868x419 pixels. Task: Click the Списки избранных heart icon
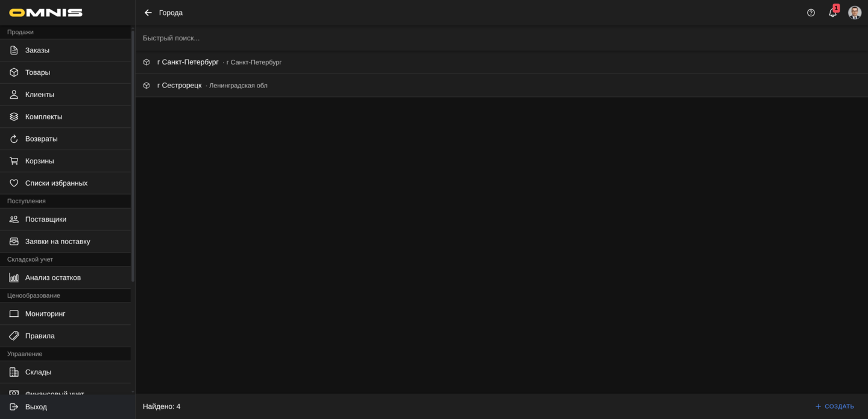click(x=14, y=183)
